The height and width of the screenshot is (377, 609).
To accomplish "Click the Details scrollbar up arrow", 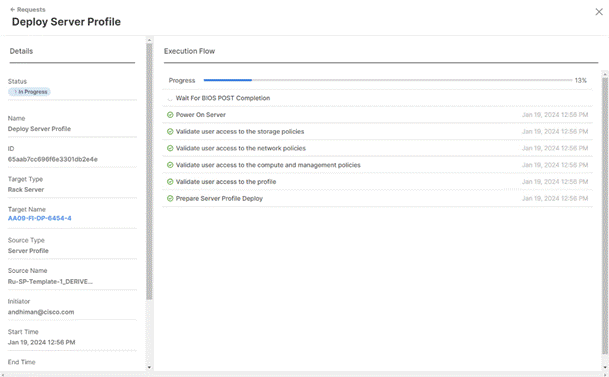I will [149, 40].
